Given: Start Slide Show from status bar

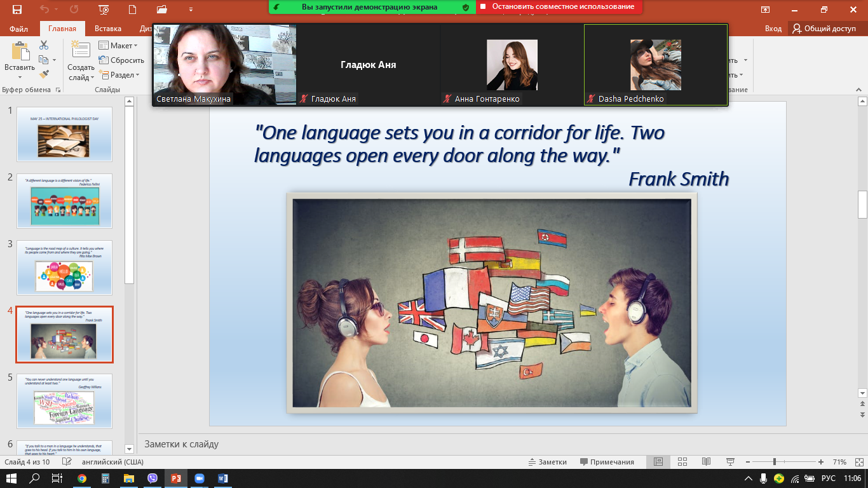Looking at the screenshot, I should 730,462.
